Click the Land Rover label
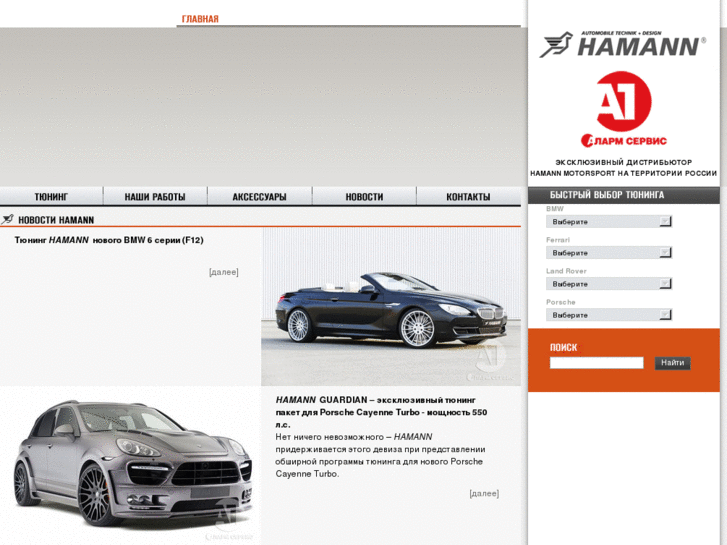727x545 pixels. [x=566, y=271]
